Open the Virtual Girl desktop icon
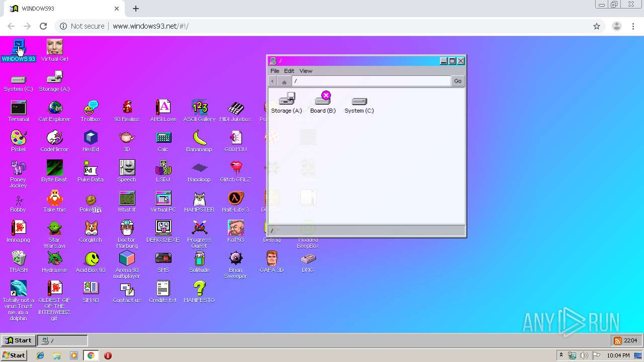The image size is (644, 362). pos(54,50)
